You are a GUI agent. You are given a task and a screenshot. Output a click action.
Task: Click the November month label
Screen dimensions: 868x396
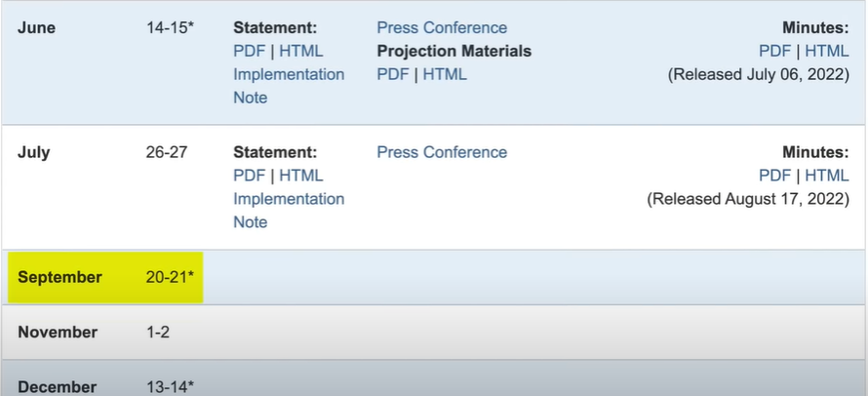[58, 332]
